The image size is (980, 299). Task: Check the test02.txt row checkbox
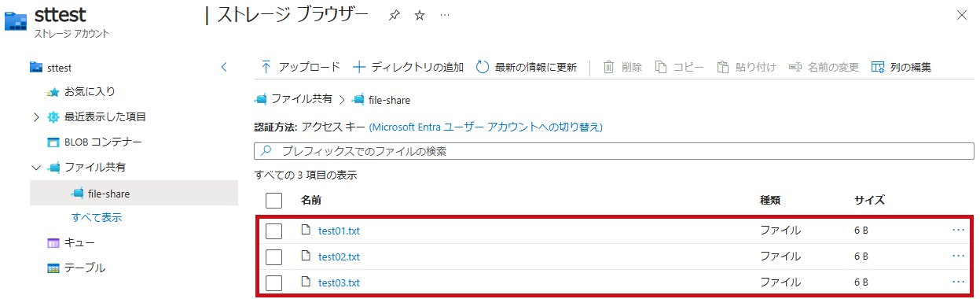[273, 257]
